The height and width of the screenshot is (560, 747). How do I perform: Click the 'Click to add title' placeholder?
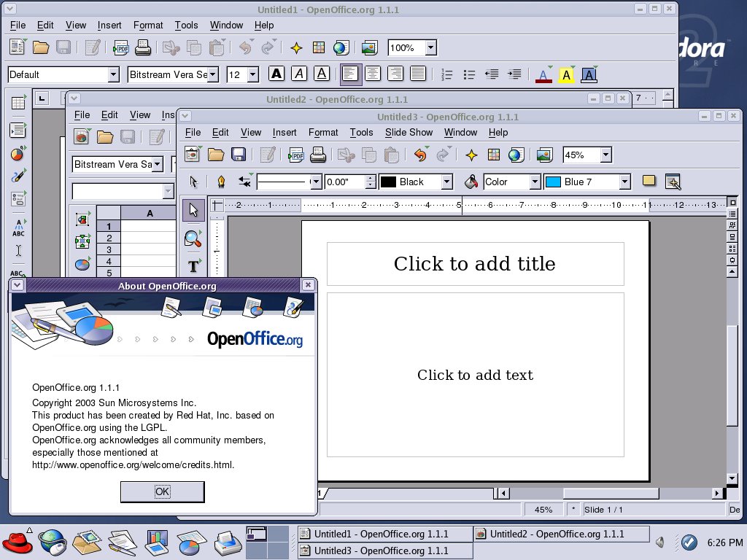475,264
